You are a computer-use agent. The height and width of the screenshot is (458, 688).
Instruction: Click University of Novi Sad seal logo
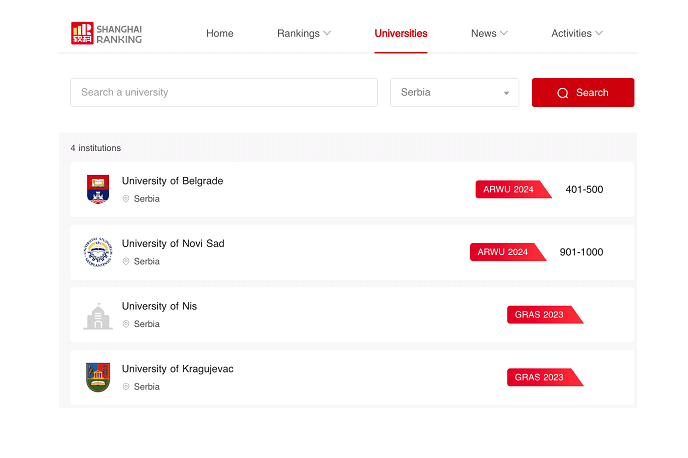[x=97, y=252]
